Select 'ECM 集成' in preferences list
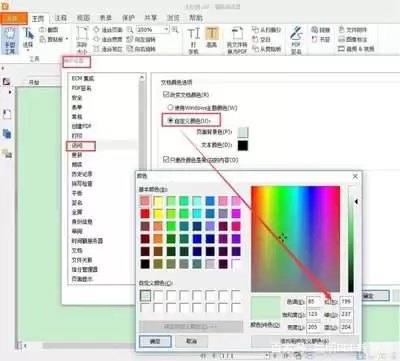 pyautogui.click(x=83, y=78)
